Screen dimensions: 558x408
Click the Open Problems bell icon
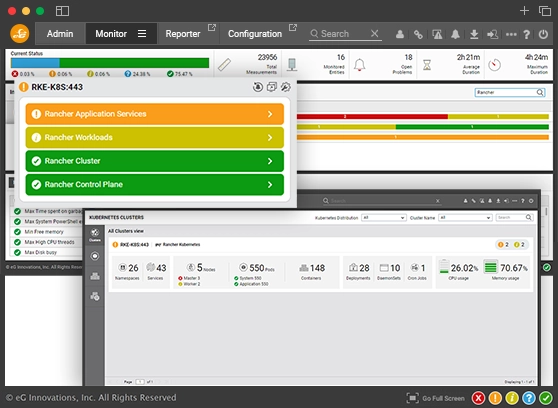[359, 65]
